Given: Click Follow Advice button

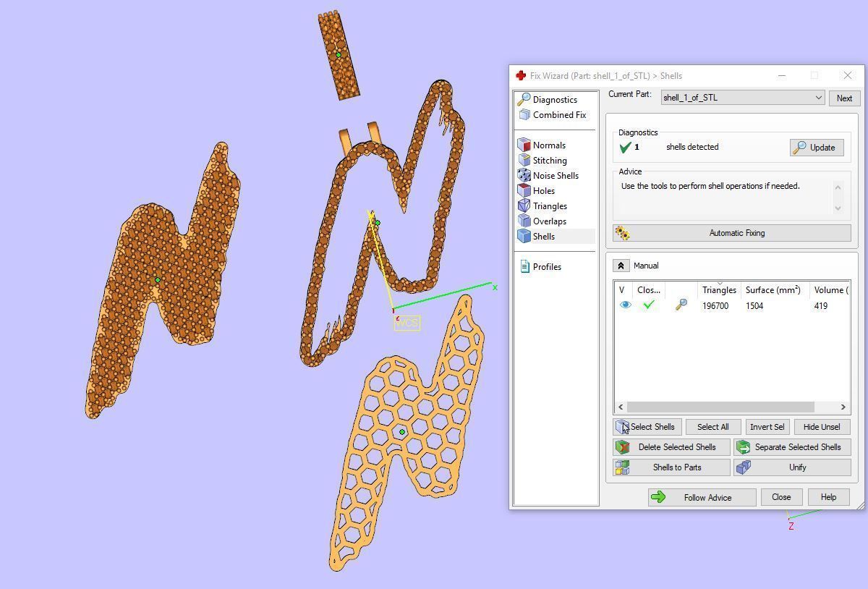Looking at the screenshot, I should (x=702, y=497).
